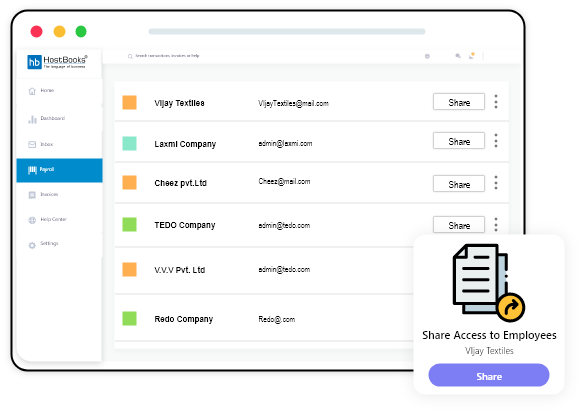Open Help Center globe icon
The width and height of the screenshot is (587, 418).
pyautogui.click(x=32, y=220)
